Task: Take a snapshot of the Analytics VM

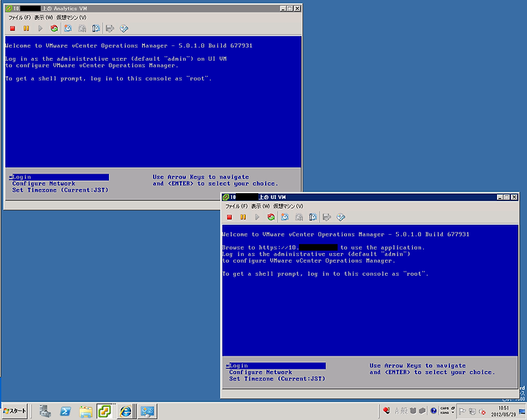Action: 68,29
